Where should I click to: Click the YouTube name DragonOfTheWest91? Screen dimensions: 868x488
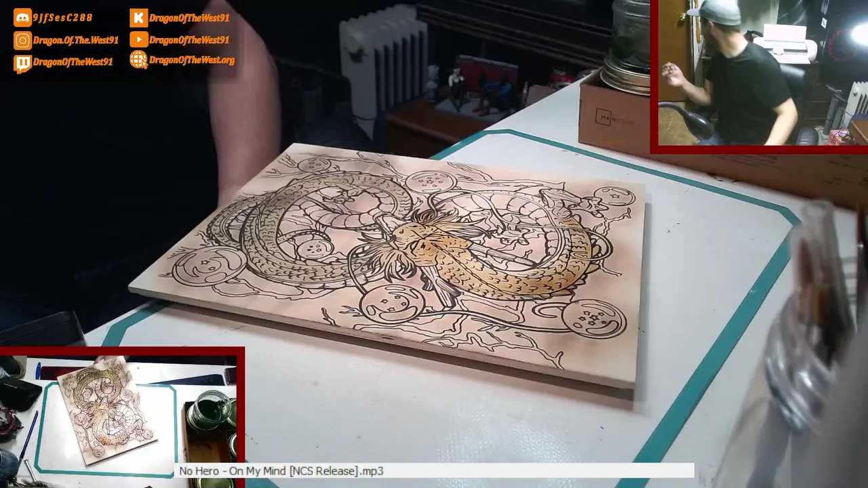[189, 40]
